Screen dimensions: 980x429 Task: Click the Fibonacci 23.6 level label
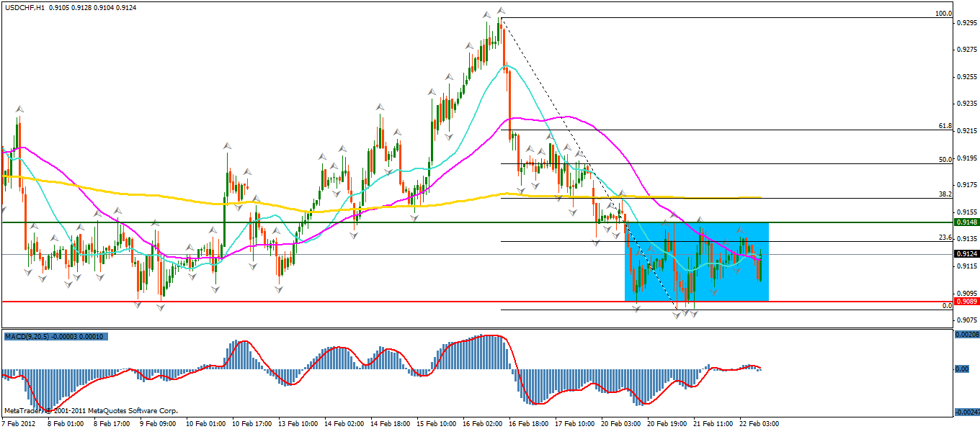point(945,237)
